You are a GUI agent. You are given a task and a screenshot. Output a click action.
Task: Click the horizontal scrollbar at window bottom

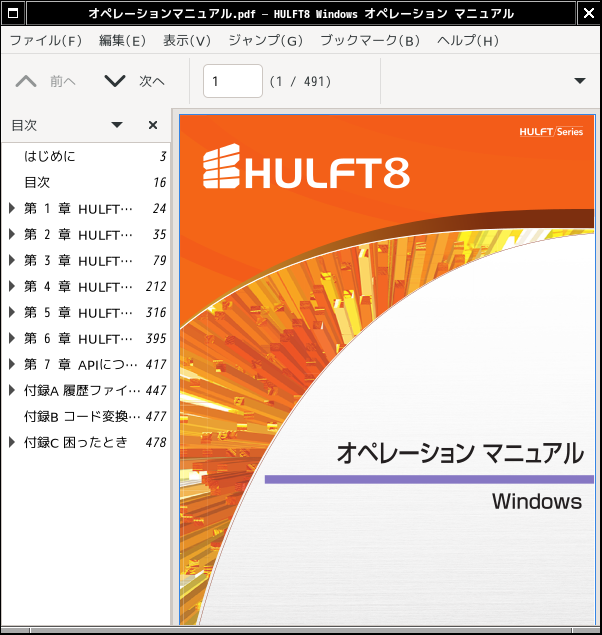301,631
